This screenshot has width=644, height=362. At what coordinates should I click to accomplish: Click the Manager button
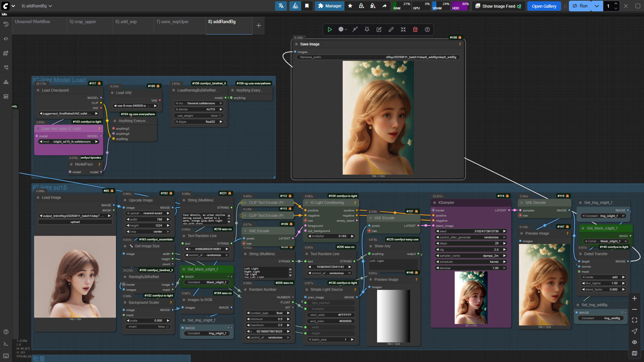point(329,6)
